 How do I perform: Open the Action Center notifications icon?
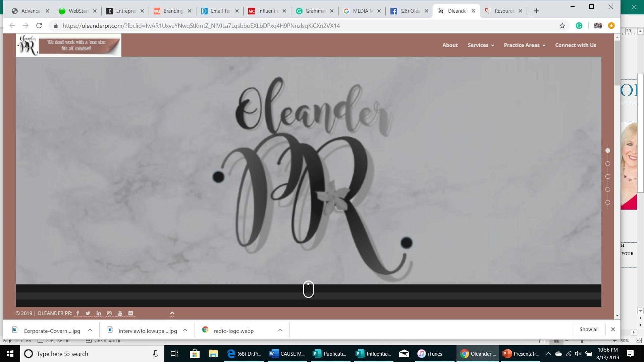point(630,354)
